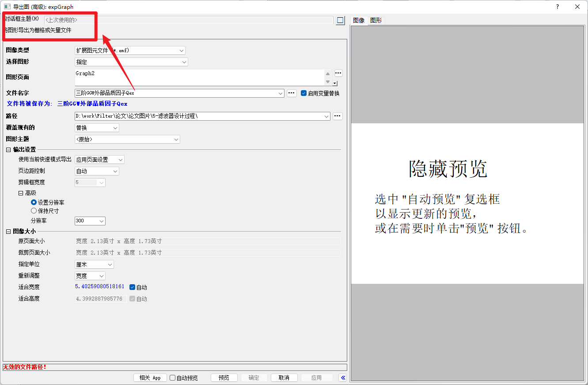
Task: Open the 图像类型 file format dropdown
Action: (x=181, y=50)
